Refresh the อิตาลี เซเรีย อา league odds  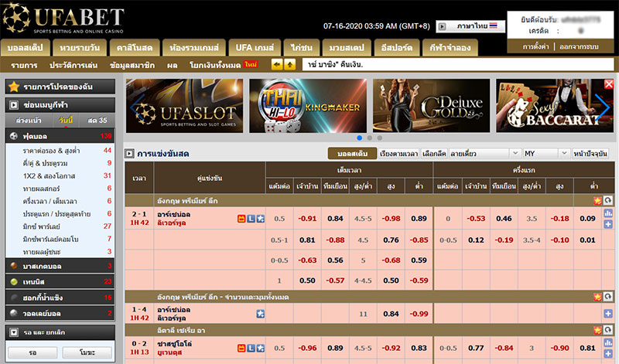pyautogui.click(x=608, y=330)
